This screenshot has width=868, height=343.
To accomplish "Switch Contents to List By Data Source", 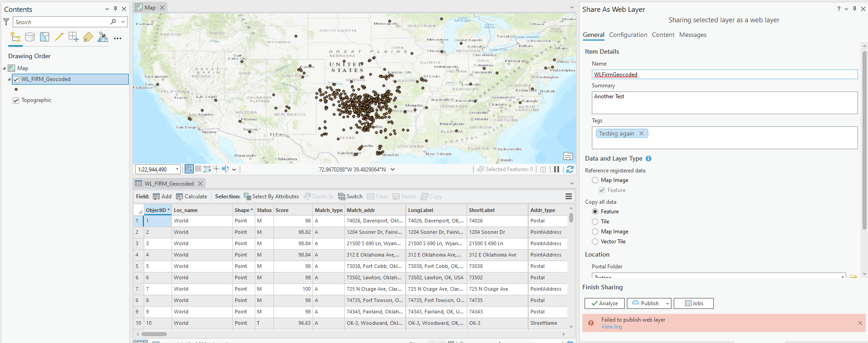I will pos(30,37).
